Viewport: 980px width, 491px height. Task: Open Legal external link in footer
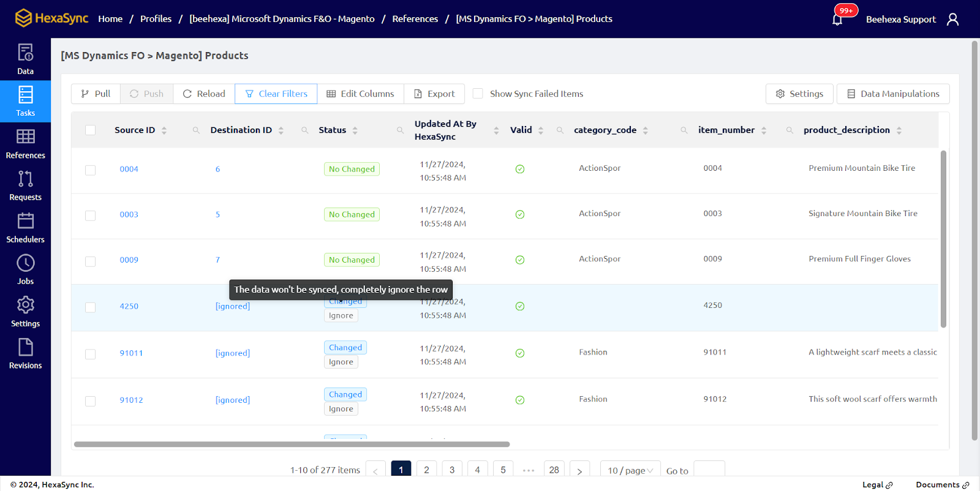coord(877,485)
